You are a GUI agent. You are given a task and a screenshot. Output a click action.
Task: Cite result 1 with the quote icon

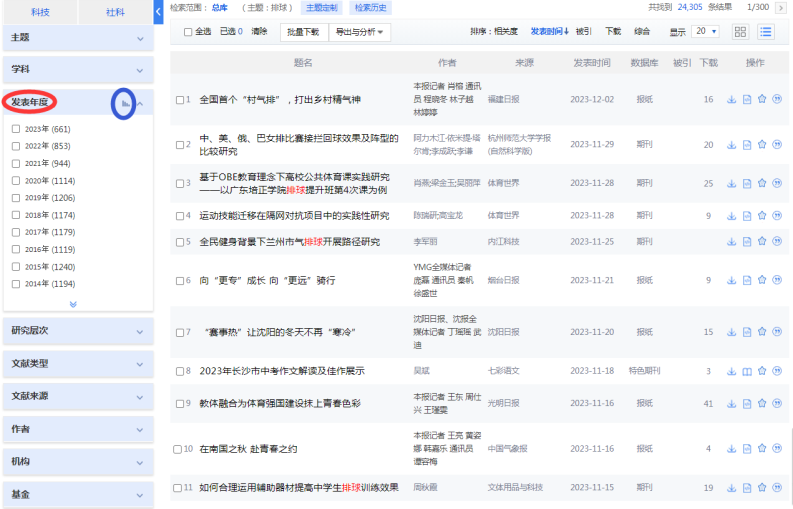(x=777, y=99)
